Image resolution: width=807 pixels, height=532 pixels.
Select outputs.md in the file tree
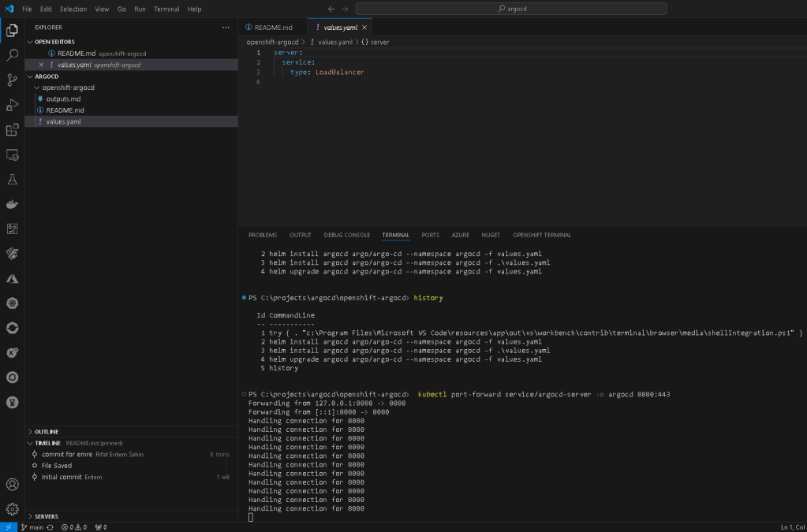click(x=131, y=99)
